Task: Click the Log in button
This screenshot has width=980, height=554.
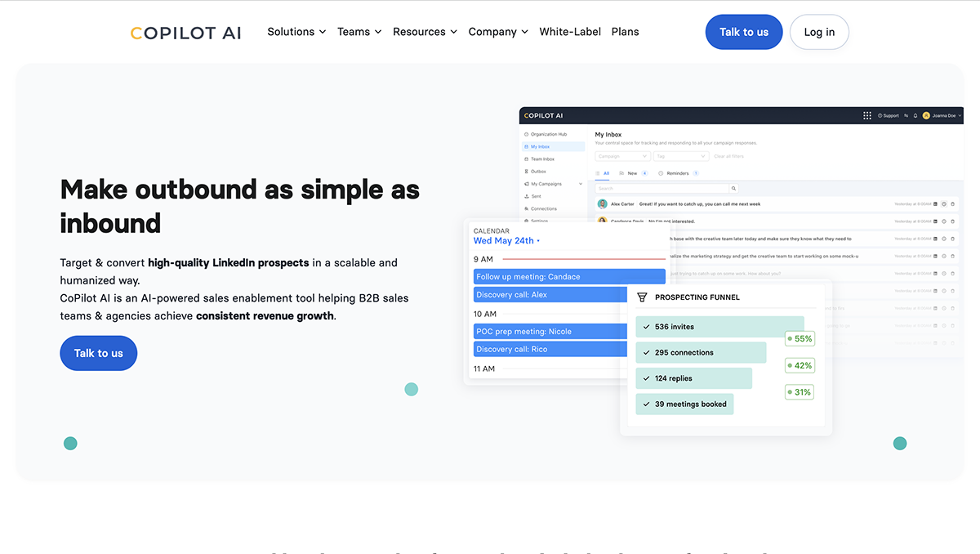Action: point(819,33)
